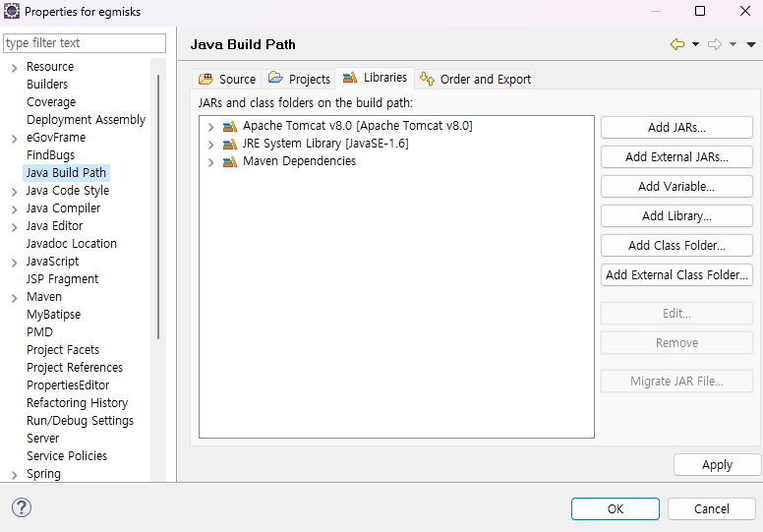
Task: Click the JRE System Library icon
Action: [x=230, y=144]
